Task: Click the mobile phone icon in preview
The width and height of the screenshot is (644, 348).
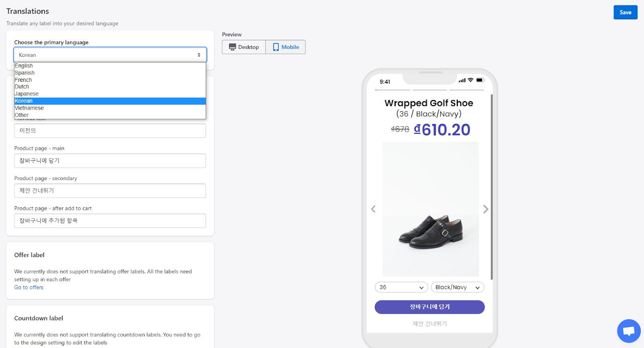Action: 276,47
